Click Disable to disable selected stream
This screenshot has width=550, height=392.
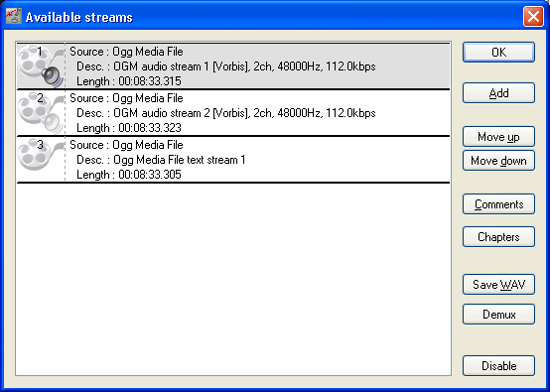pyautogui.click(x=498, y=366)
